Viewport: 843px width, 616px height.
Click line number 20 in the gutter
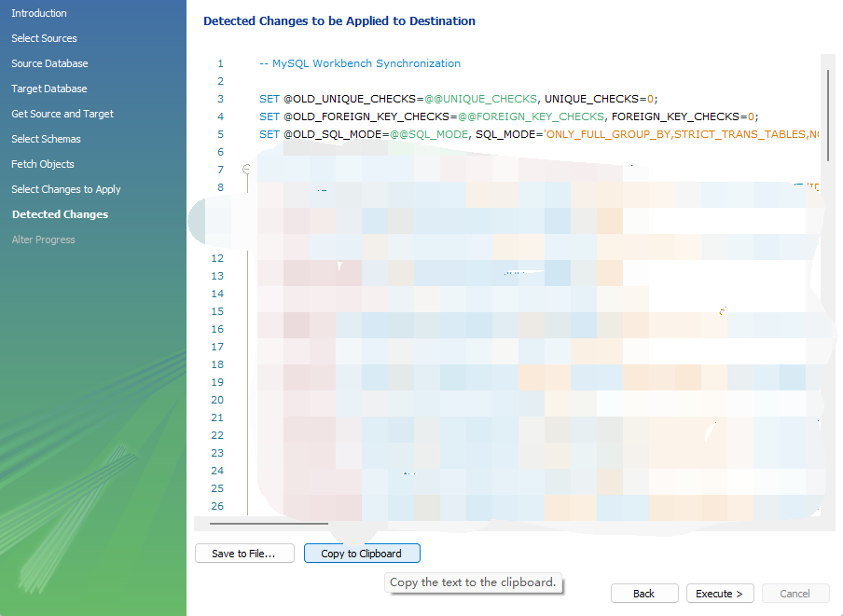click(x=217, y=400)
